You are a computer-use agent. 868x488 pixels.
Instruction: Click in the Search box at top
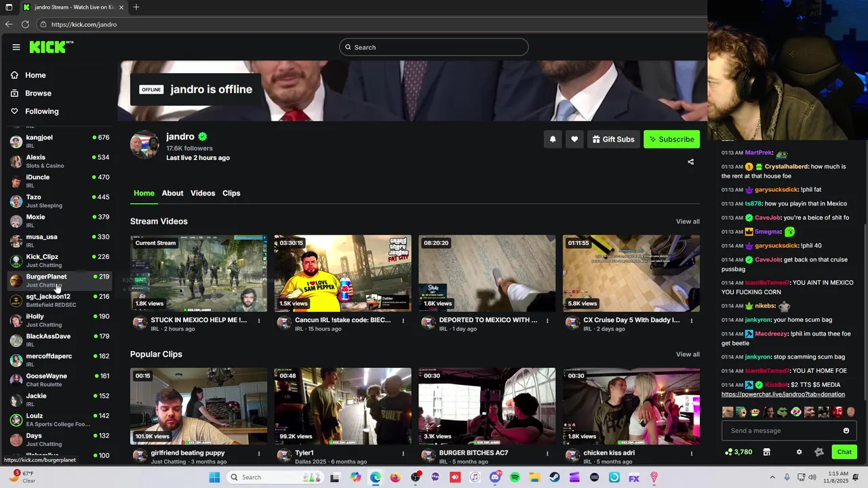click(434, 47)
